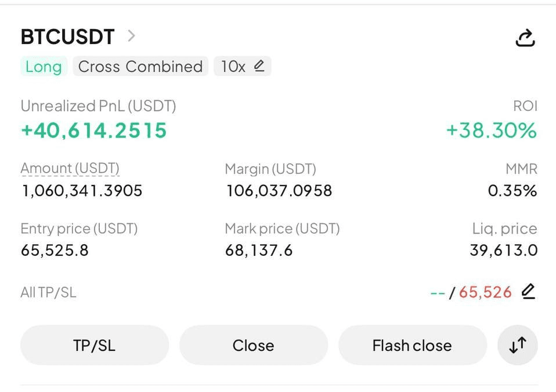Hit the Flash close button
Image resolution: width=556 pixels, height=392 pixels.
(x=412, y=346)
